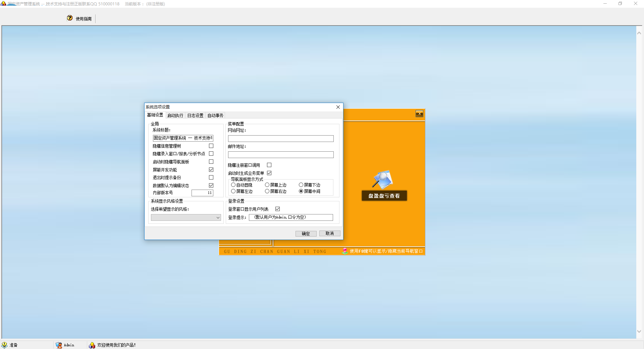Open the 盘盈盘亏查看 button
The image size is (644, 349).
[384, 196]
